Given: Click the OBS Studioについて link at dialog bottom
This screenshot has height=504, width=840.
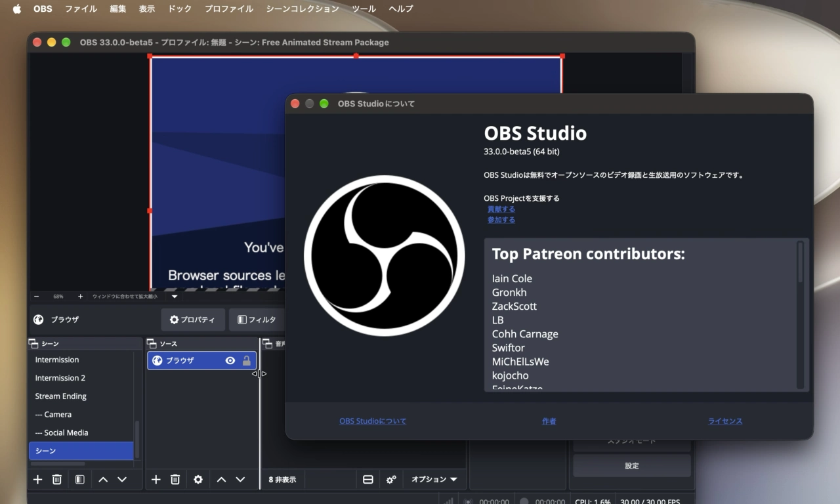Looking at the screenshot, I should pyautogui.click(x=373, y=421).
